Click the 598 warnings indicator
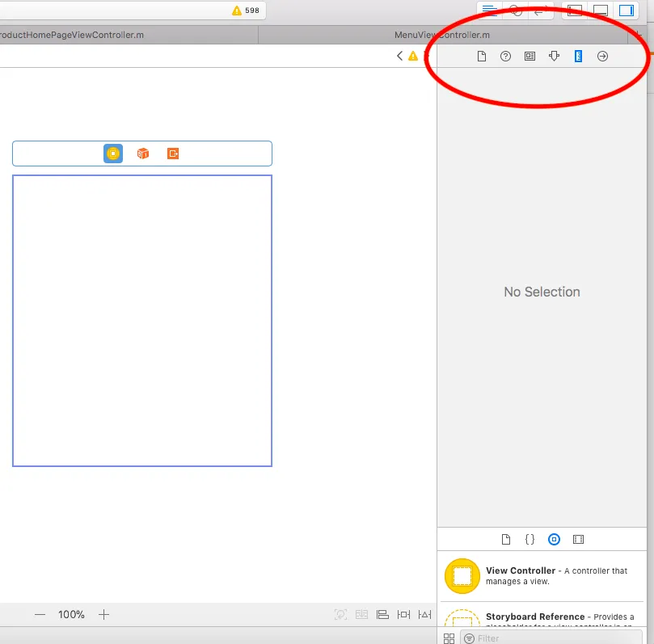Viewport: 654px width, 644px height. [x=246, y=11]
